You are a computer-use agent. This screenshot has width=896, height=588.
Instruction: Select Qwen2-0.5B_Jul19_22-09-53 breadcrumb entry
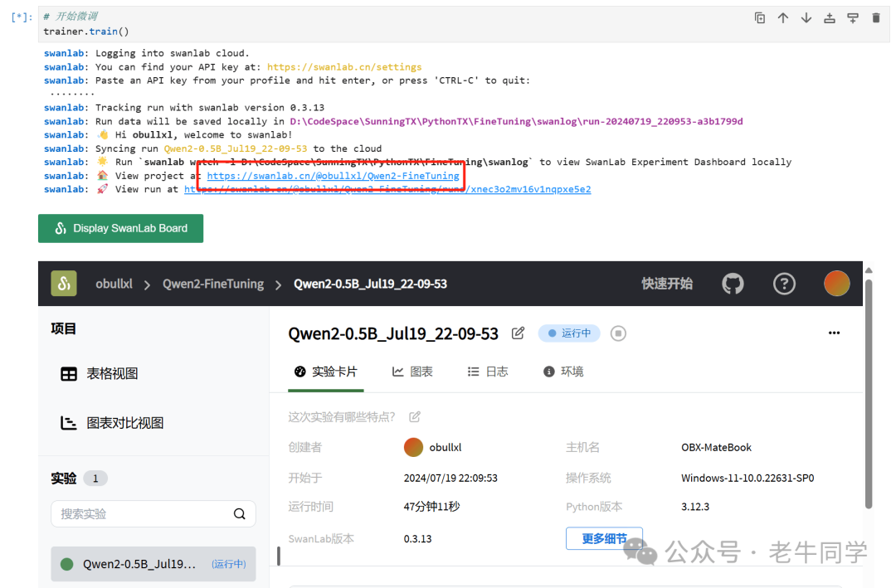coord(370,284)
